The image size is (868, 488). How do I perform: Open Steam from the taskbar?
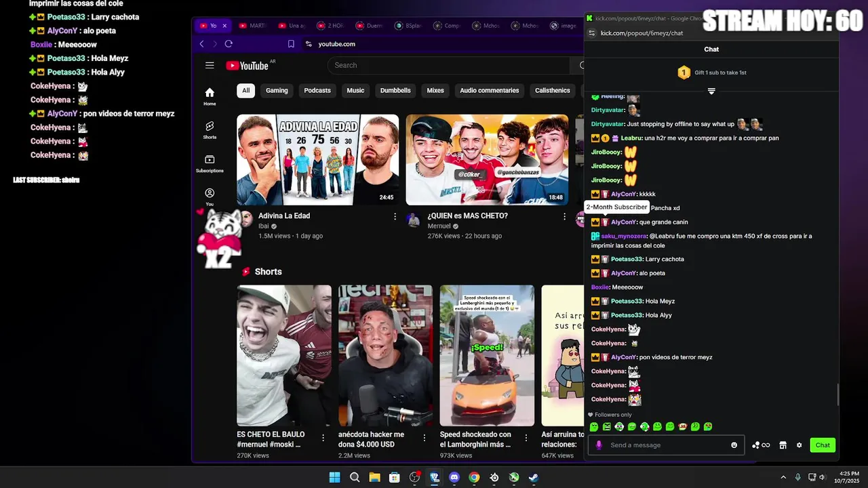pyautogui.click(x=534, y=477)
